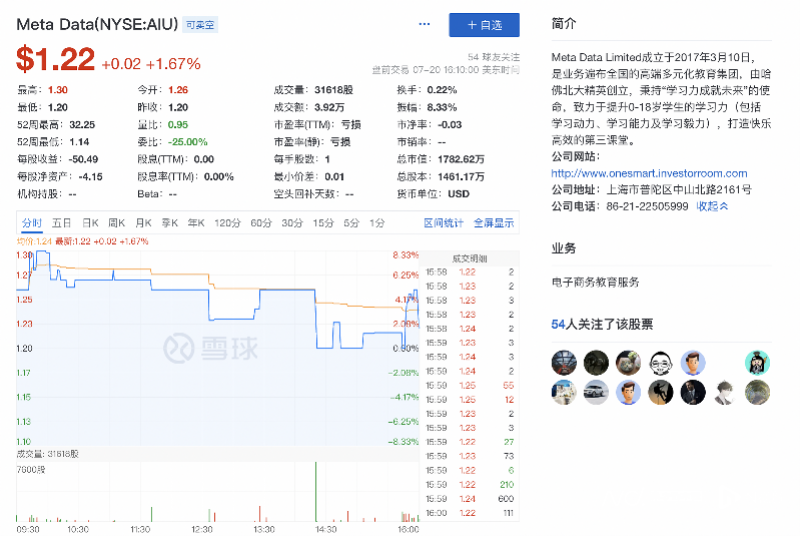Switch to the 五日 chart tab
The width and height of the screenshot is (800, 536).
tap(61, 223)
